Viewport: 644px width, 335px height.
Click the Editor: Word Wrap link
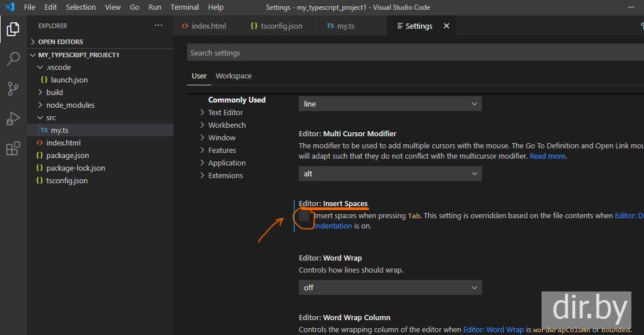pyautogui.click(x=493, y=329)
